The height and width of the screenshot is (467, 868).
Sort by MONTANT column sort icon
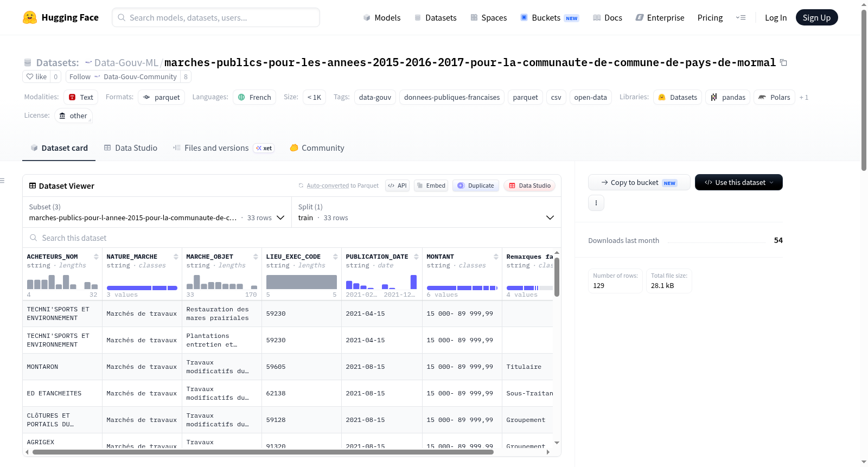click(x=496, y=257)
